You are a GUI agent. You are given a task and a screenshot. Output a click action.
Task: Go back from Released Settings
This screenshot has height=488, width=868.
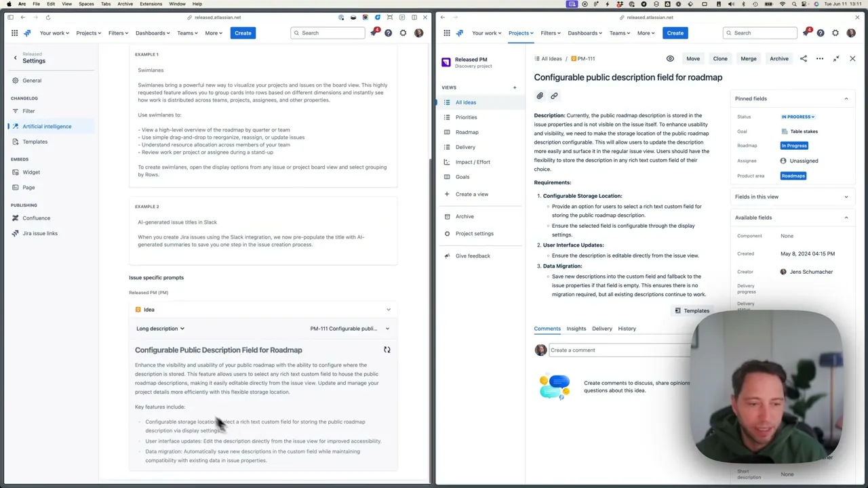(x=15, y=58)
